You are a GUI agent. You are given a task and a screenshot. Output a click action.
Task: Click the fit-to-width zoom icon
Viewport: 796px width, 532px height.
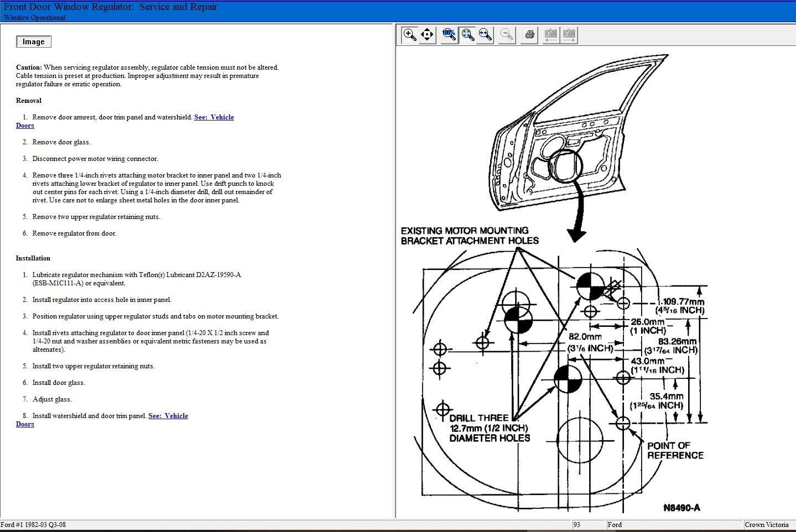[x=485, y=35]
